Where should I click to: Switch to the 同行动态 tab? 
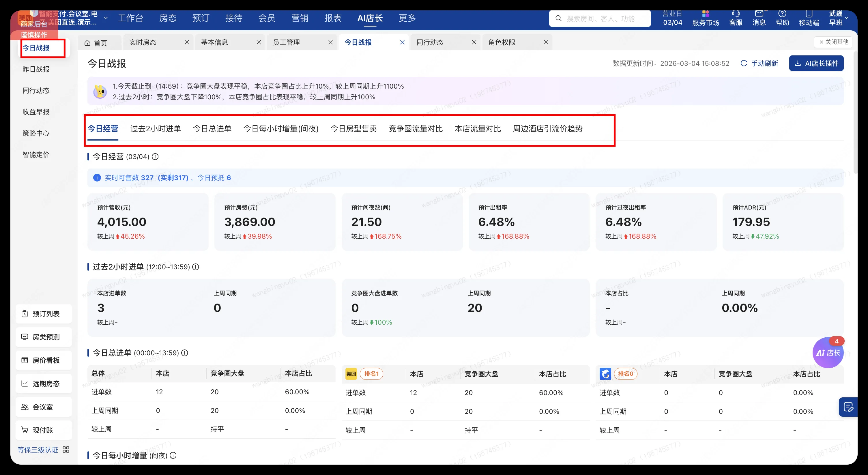tap(430, 42)
